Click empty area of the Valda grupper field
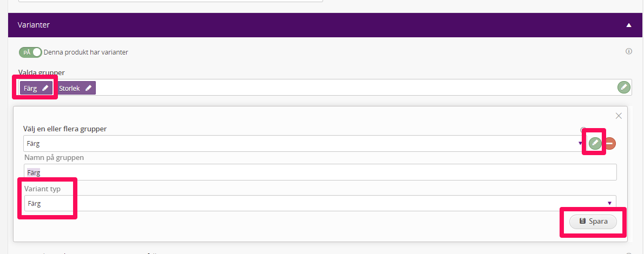The height and width of the screenshot is (254, 644). pos(353,88)
